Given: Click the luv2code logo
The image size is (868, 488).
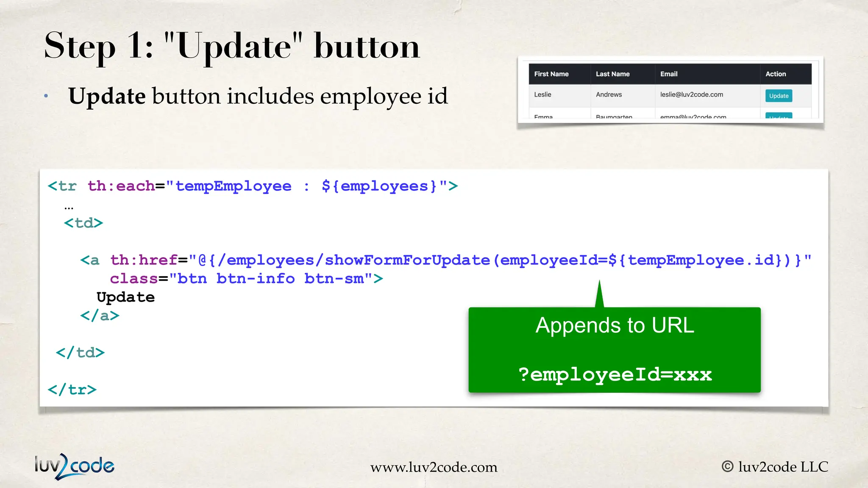Looking at the screenshot, I should [74, 466].
